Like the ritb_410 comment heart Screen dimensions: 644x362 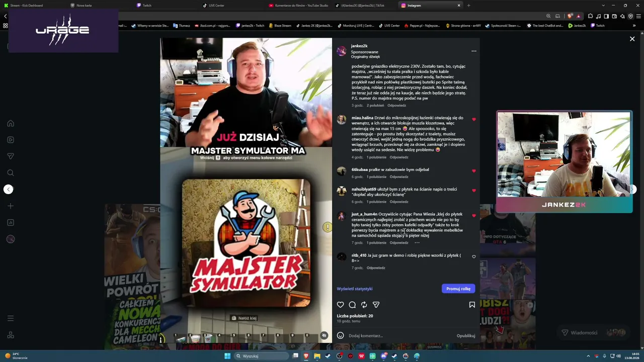(x=474, y=257)
